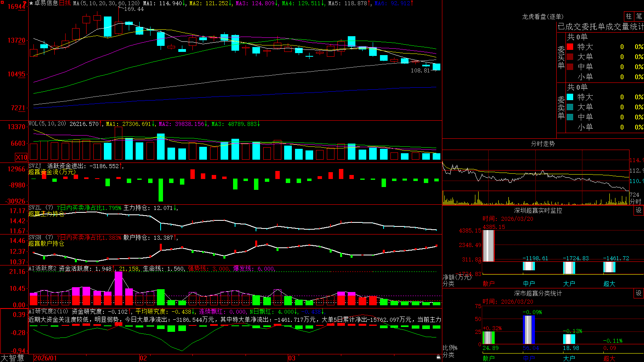Click the cyan 18.98 大户 ratio bar
The image size is (644, 362).
pos(569,339)
